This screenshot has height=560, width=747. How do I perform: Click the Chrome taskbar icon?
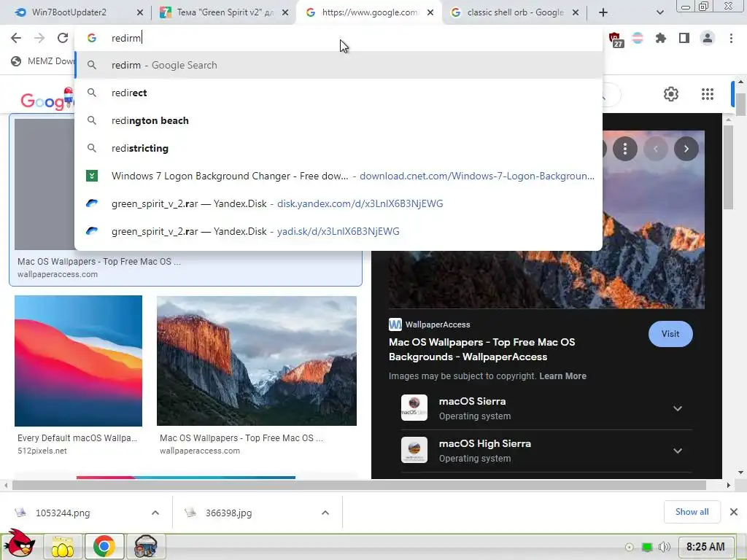point(104,546)
